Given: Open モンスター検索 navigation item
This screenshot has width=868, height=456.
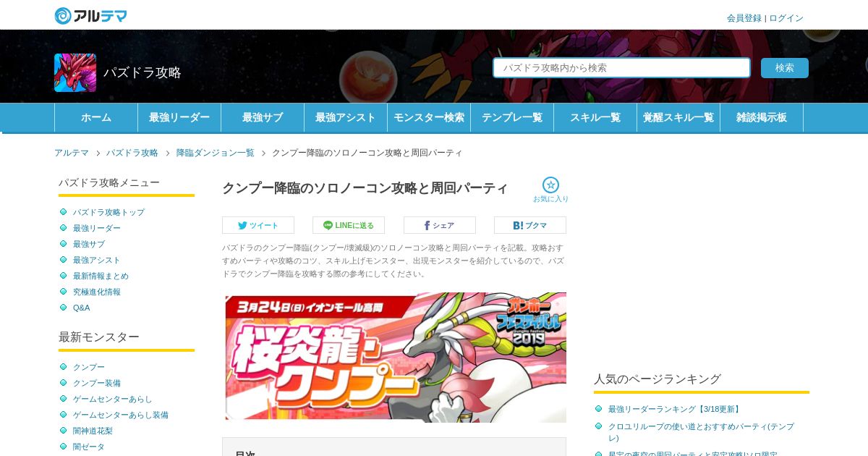Looking at the screenshot, I should (x=429, y=117).
